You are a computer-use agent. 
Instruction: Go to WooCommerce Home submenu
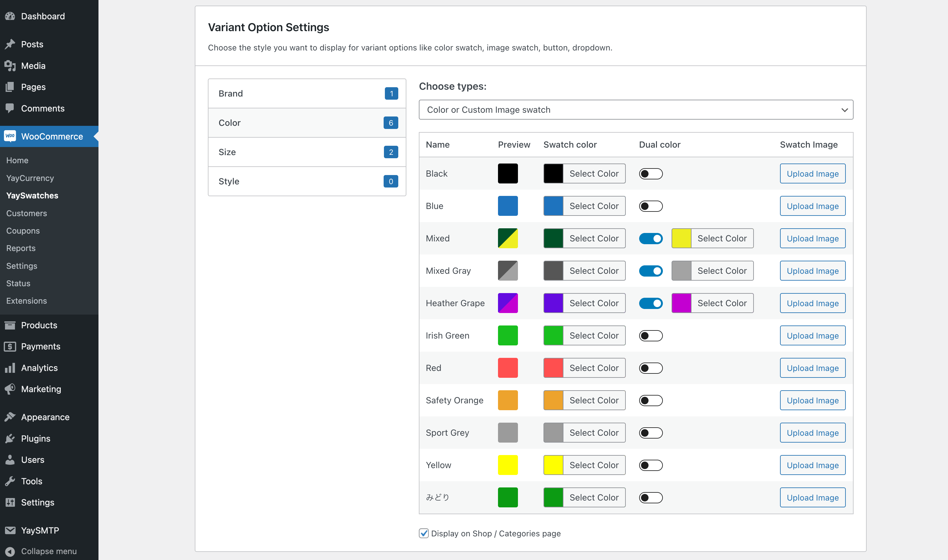tap(17, 160)
